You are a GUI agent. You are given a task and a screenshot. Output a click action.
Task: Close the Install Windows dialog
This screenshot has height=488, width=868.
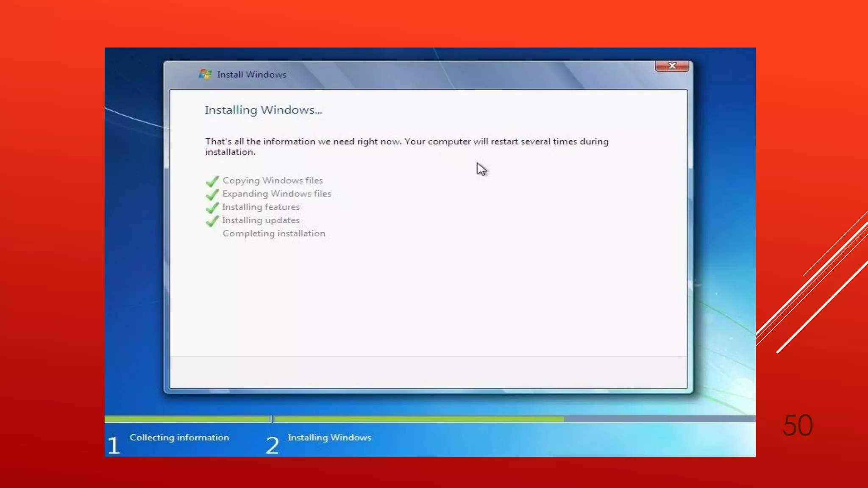coord(672,66)
